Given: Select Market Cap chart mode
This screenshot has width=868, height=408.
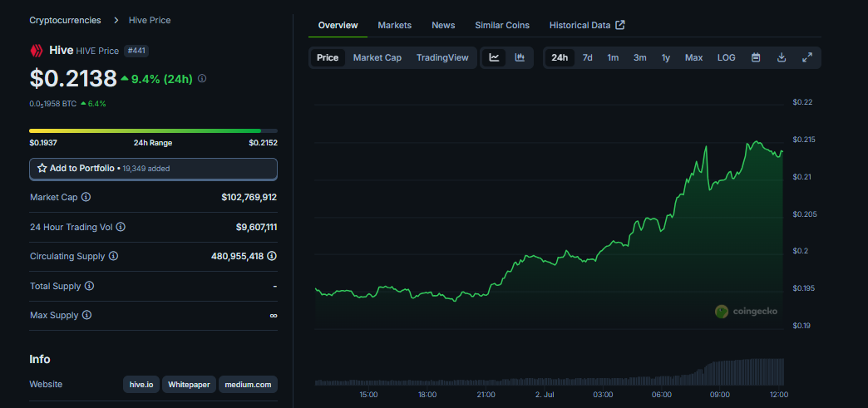Looking at the screenshot, I should click(377, 57).
